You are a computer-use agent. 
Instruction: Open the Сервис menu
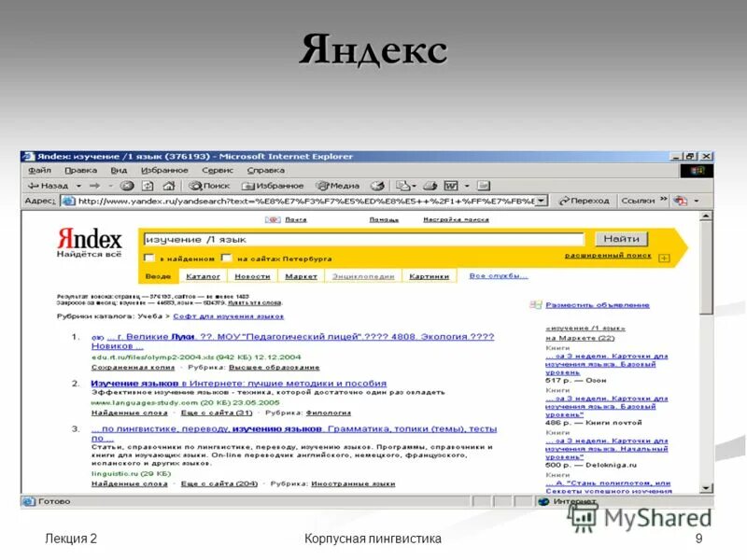(217, 170)
